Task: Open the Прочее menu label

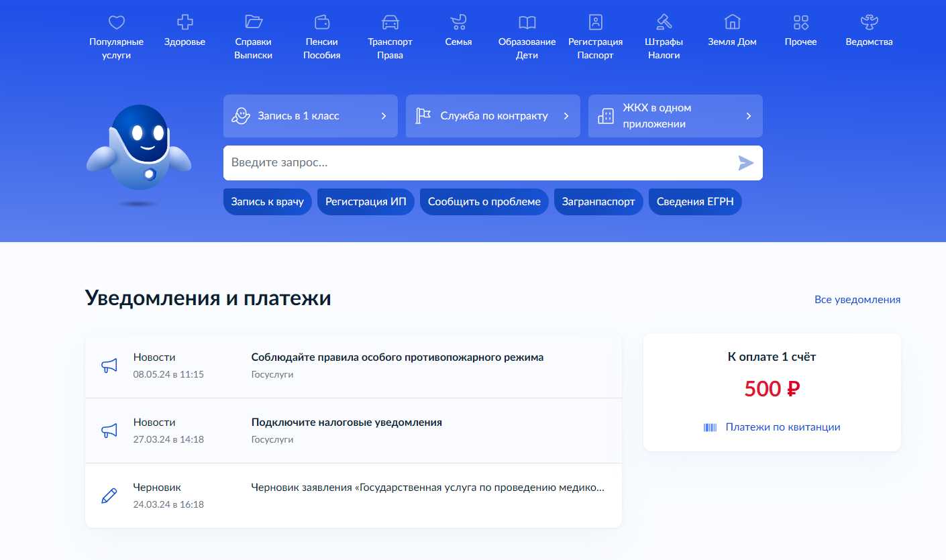Action: 801,42
